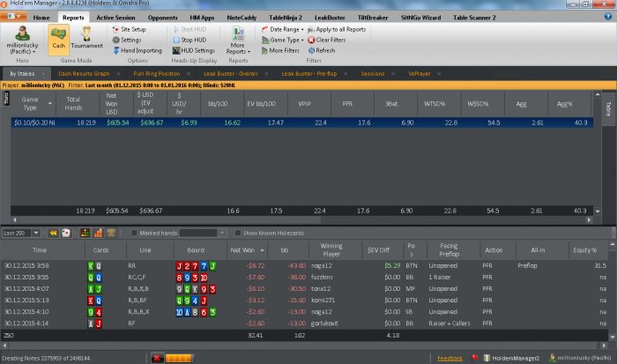Click the help icon at top right
Viewport: 617px width, 364px height.
(x=608, y=17)
